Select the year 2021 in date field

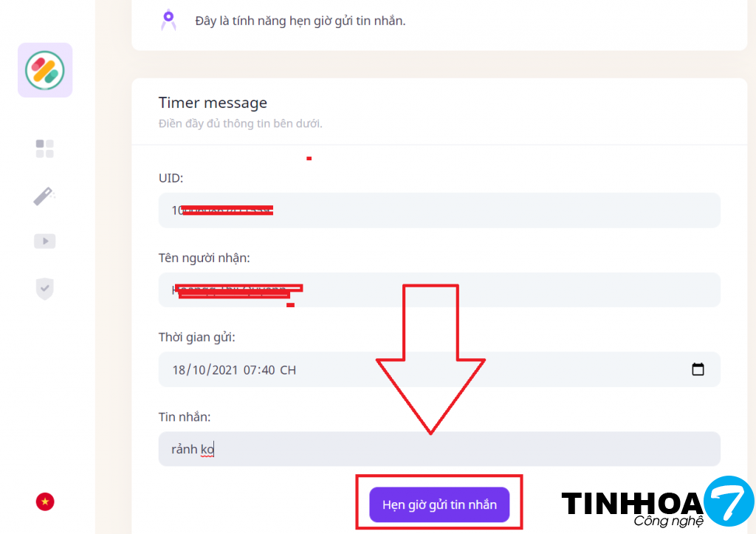tap(225, 370)
